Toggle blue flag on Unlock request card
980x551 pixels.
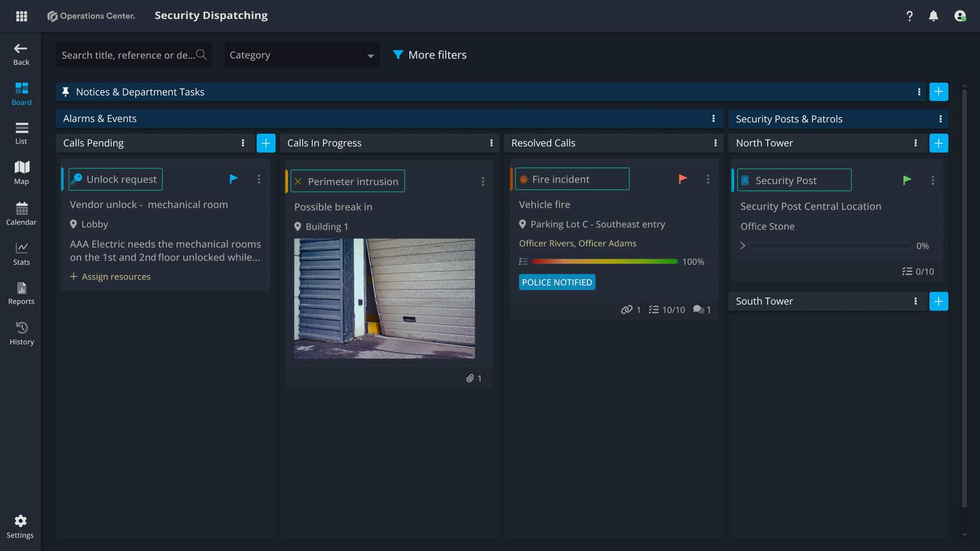(x=233, y=179)
